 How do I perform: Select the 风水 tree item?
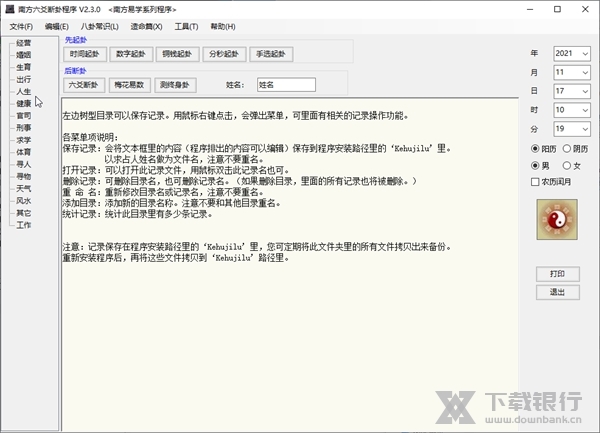coord(23,201)
